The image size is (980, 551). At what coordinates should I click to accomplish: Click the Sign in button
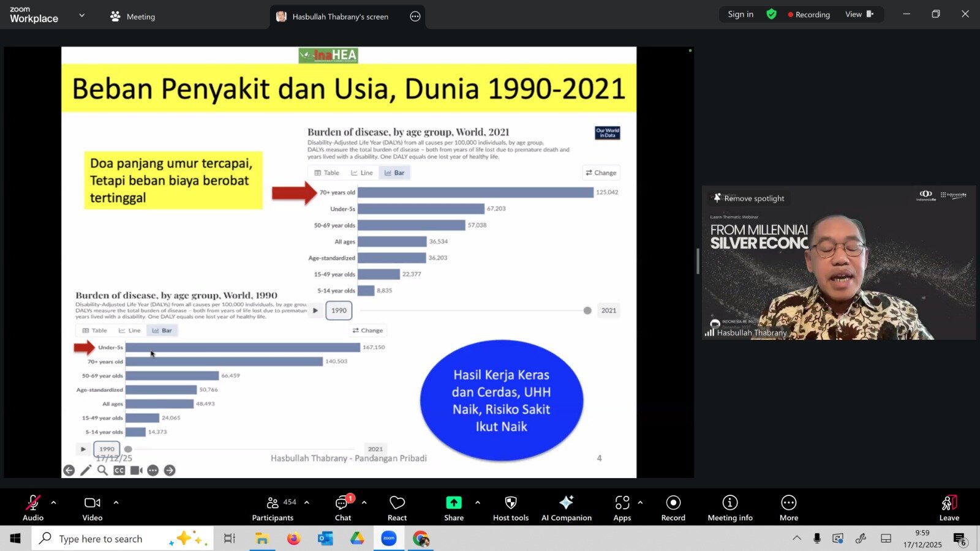coord(740,14)
